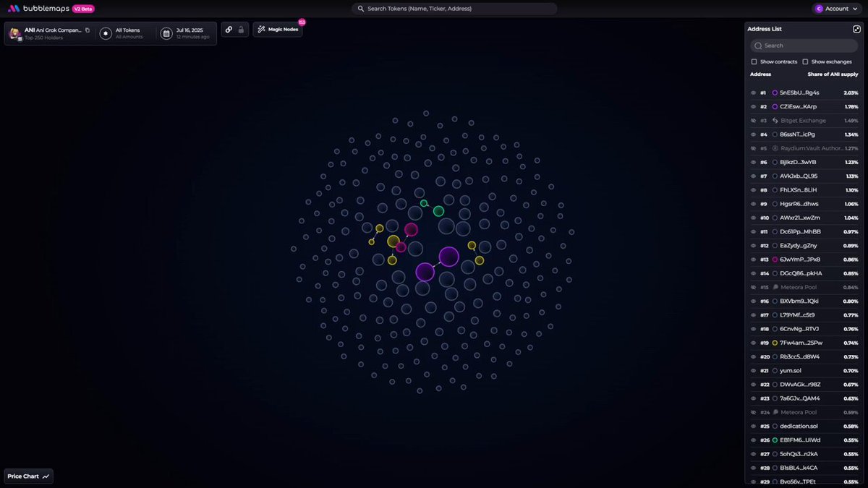Image resolution: width=868 pixels, height=488 pixels.
Task: Click the token search bar
Action: (454, 9)
